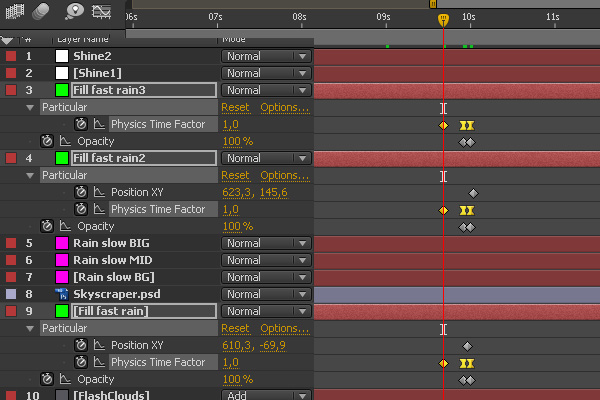Select the Rain slow MID layer name
The width and height of the screenshot is (600, 400).
pyautogui.click(x=112, y=260)
